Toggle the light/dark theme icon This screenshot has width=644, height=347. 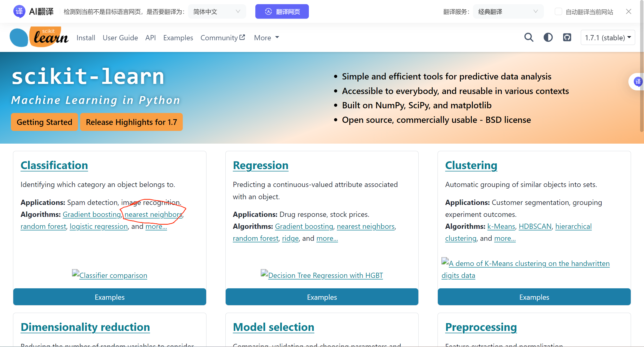coord(548,37)
